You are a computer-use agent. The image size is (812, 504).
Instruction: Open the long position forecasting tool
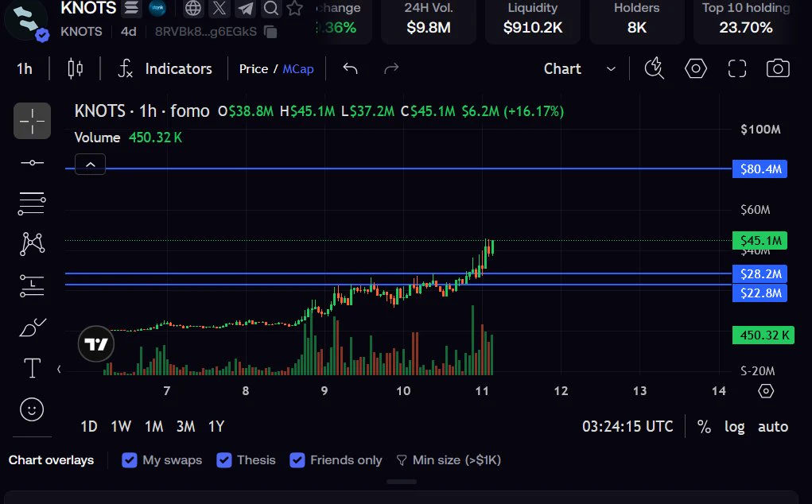32,285
